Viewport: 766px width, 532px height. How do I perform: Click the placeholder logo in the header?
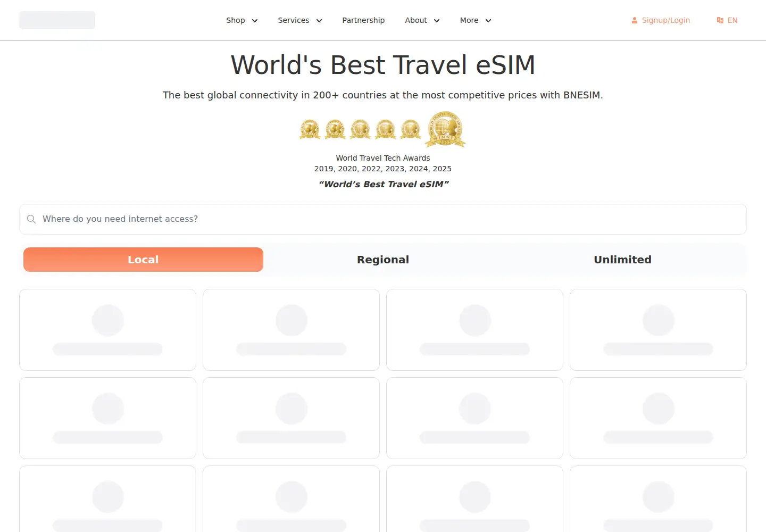[x=57, y=20]
